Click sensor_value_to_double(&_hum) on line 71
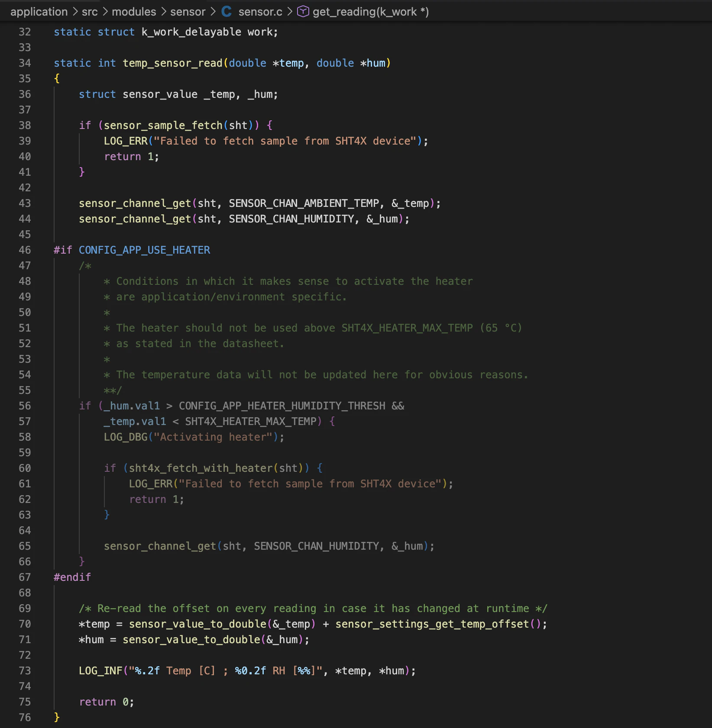 [213, 640]
